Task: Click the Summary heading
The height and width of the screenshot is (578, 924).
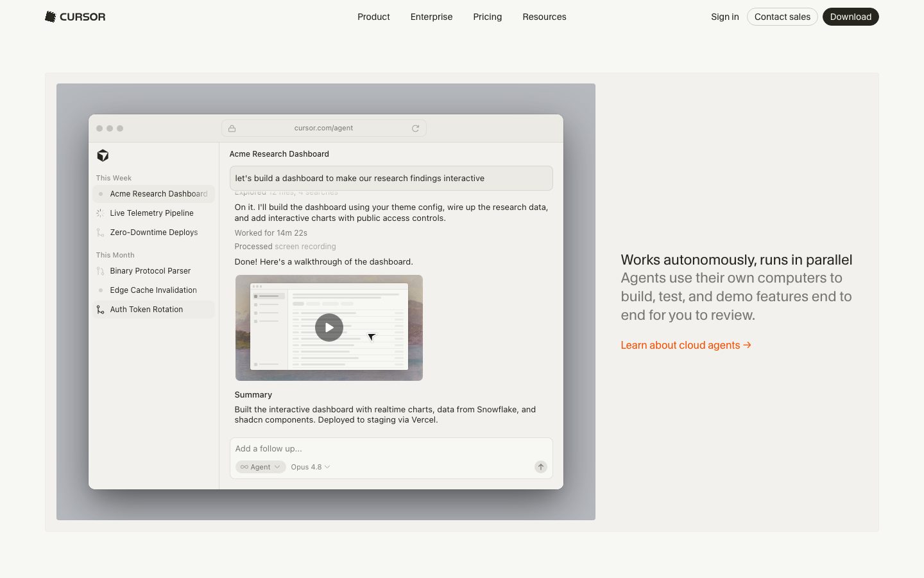Action: coord(253,395)
